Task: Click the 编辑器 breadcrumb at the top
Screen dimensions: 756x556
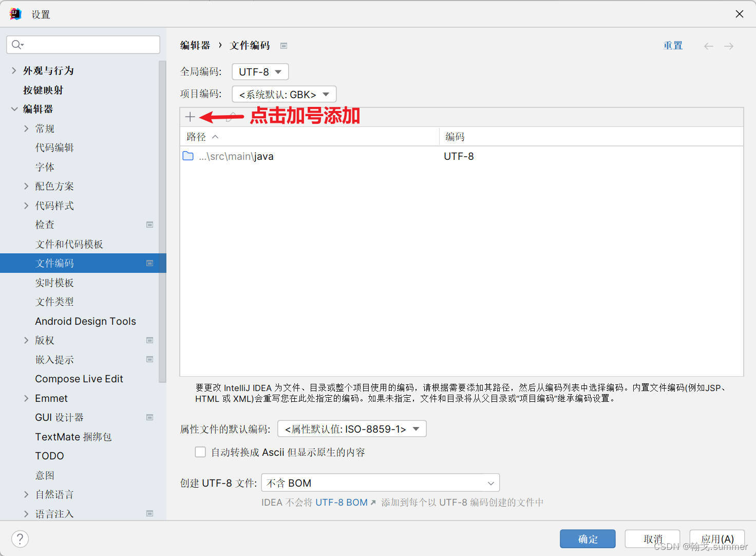Action: pos(195,45)
